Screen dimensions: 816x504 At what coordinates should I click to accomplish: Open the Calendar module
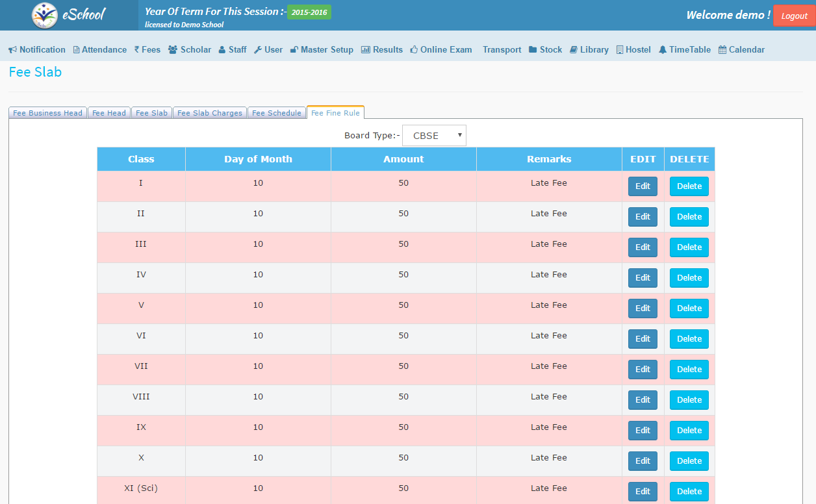click(x=741, y=49)
